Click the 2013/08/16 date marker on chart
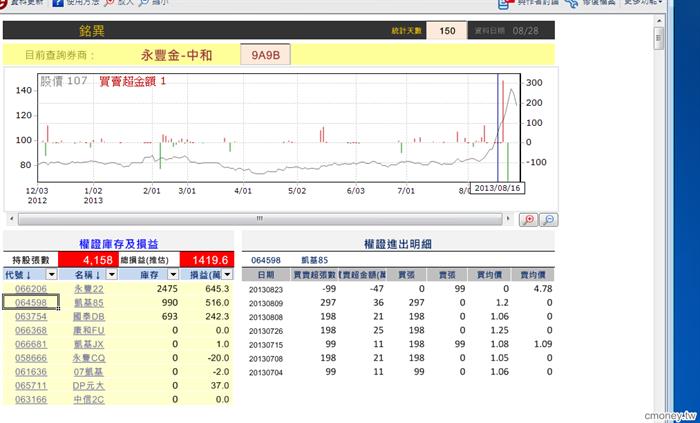The width and height of the screenshot is (700, 423). 497,188
